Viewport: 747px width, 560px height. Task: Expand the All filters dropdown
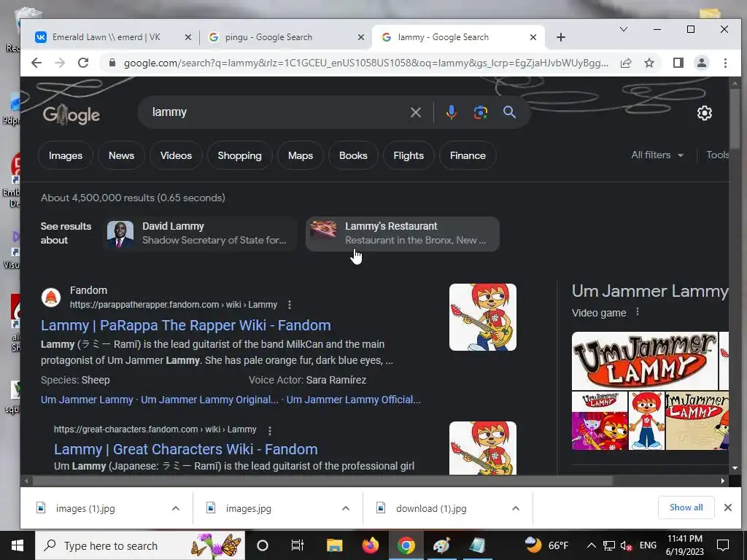coord(657,155)
